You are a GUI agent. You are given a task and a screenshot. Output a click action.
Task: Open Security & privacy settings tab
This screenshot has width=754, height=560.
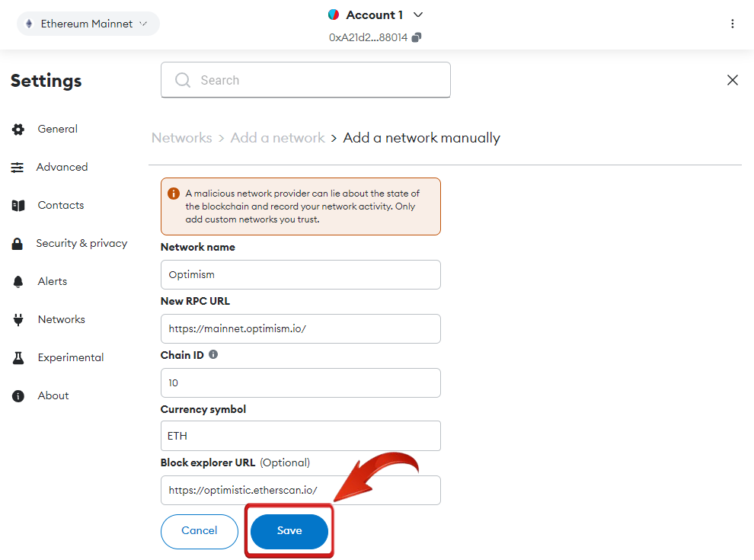tap(81, 244)
